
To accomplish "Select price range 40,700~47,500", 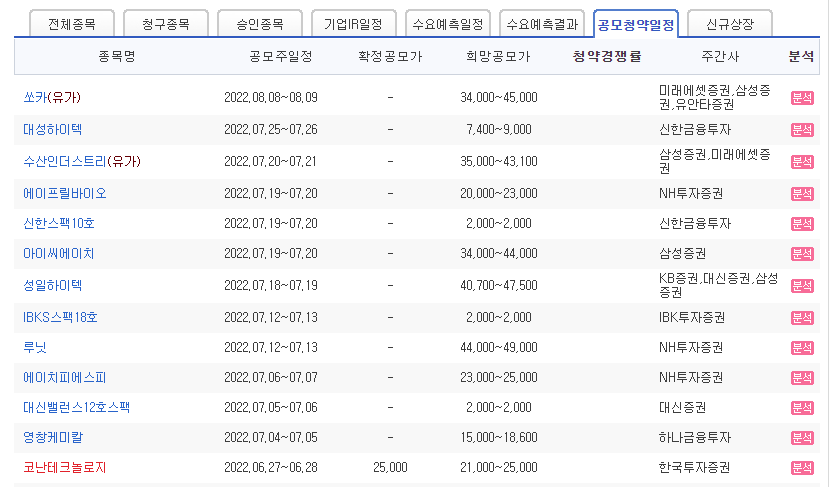I will click(499, 286).
